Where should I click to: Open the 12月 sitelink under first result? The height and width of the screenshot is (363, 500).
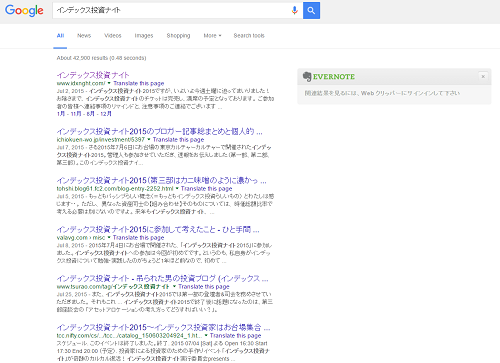tap(106, 114)
